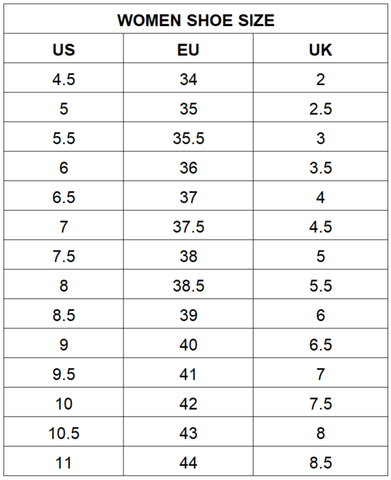Click the EU size 34 cell
391x480 pixels.
point(188,79)
